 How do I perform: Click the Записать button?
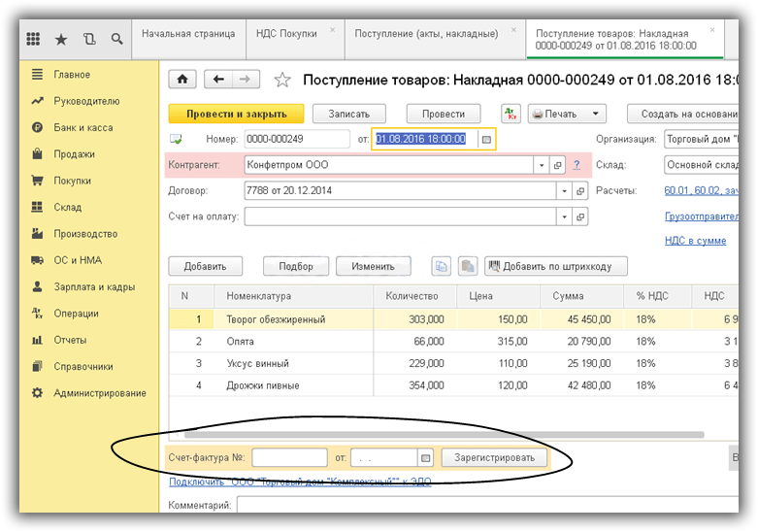349,115
